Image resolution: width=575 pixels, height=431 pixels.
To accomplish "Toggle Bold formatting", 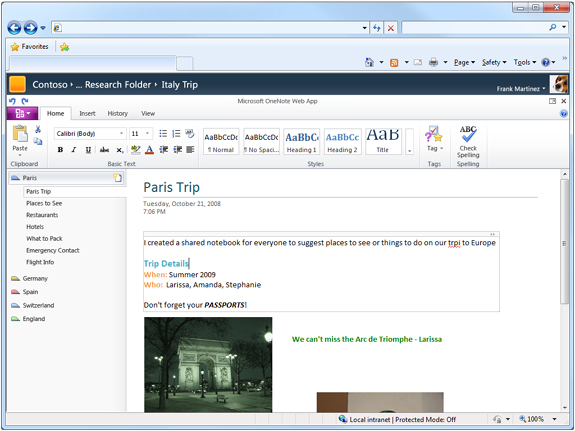I will click(x=61, y=150).
